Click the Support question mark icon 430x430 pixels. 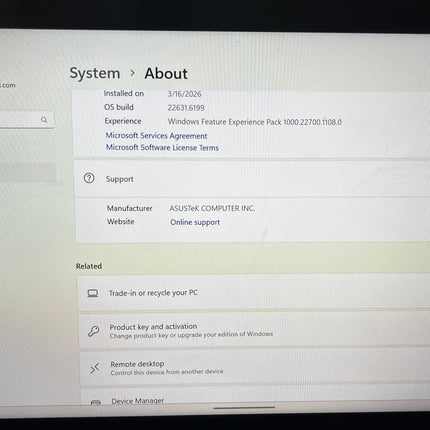coord(89,178)
